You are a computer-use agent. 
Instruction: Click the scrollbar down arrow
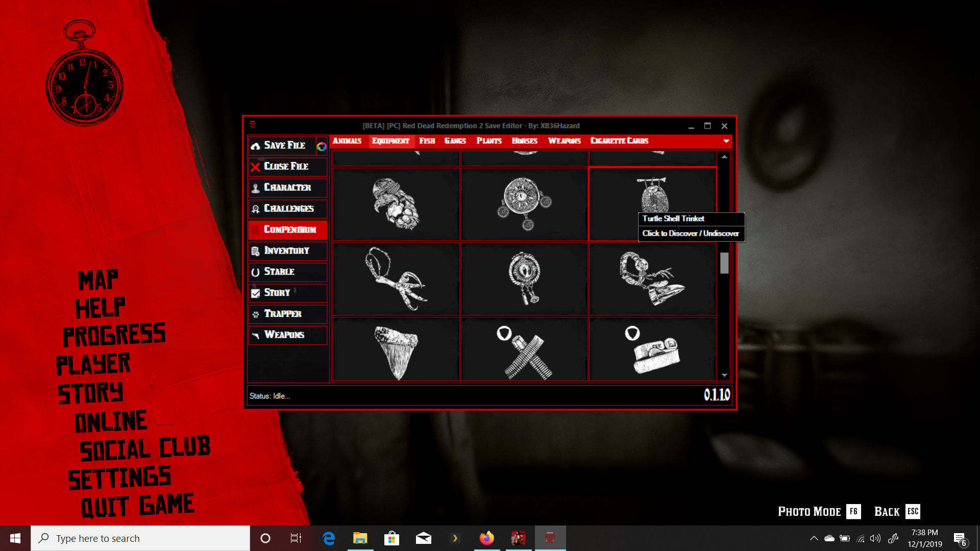tap(724, 375)
